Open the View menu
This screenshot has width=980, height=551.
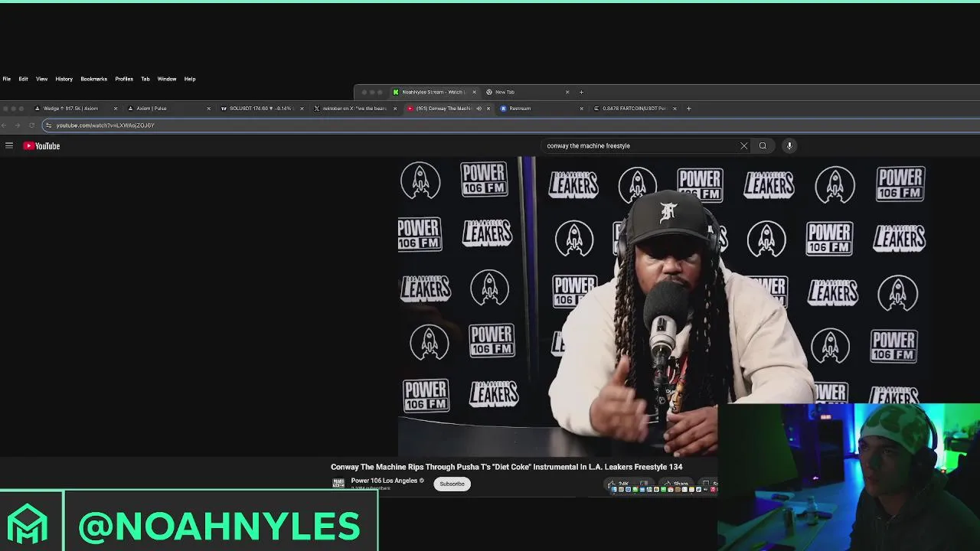pos(41,79)
